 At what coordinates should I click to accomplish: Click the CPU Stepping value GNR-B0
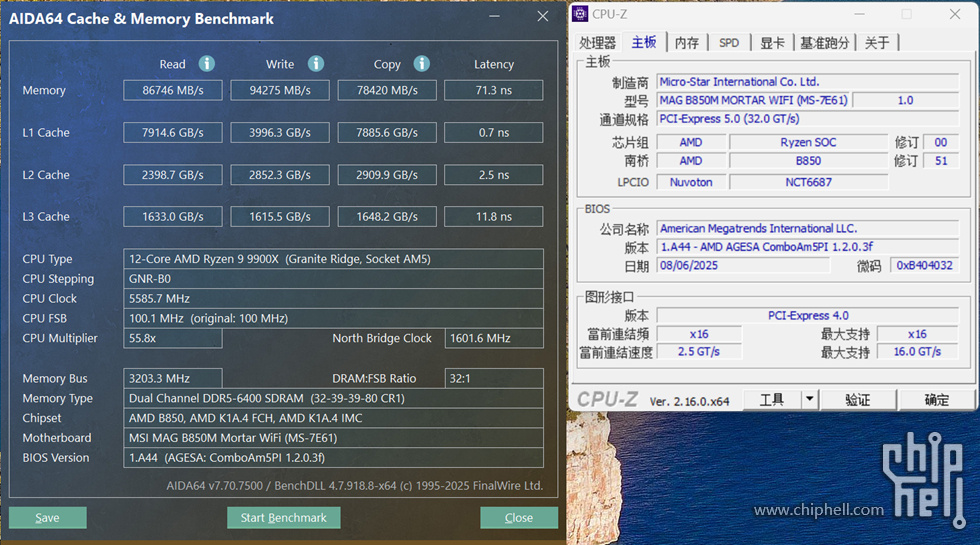tap(333, 279)
